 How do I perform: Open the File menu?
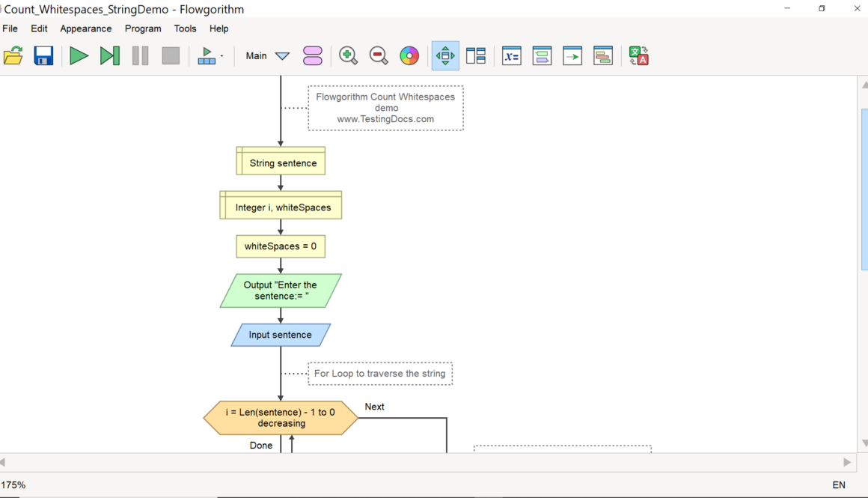click(x=10, y=28)
